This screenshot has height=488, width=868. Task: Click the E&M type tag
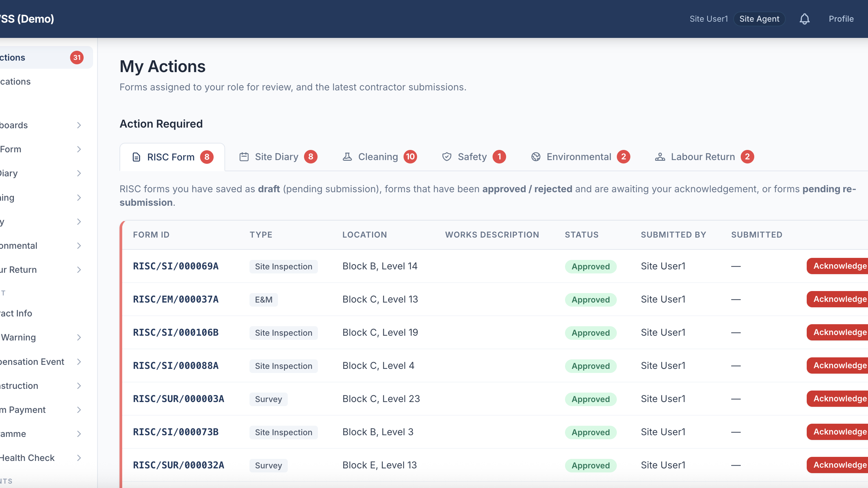click(263, 300)
